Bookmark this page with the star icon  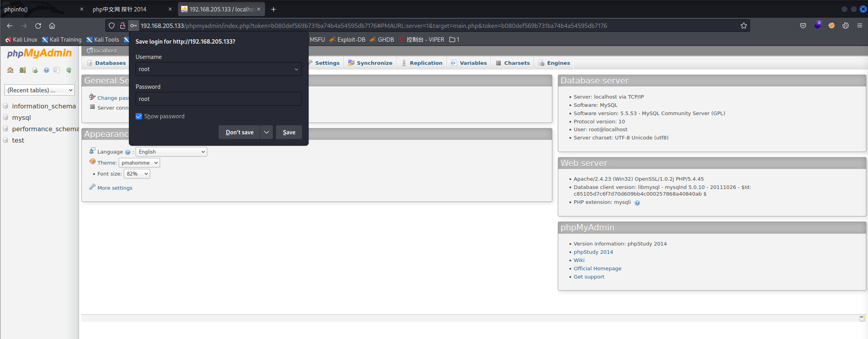click(743, 26)
